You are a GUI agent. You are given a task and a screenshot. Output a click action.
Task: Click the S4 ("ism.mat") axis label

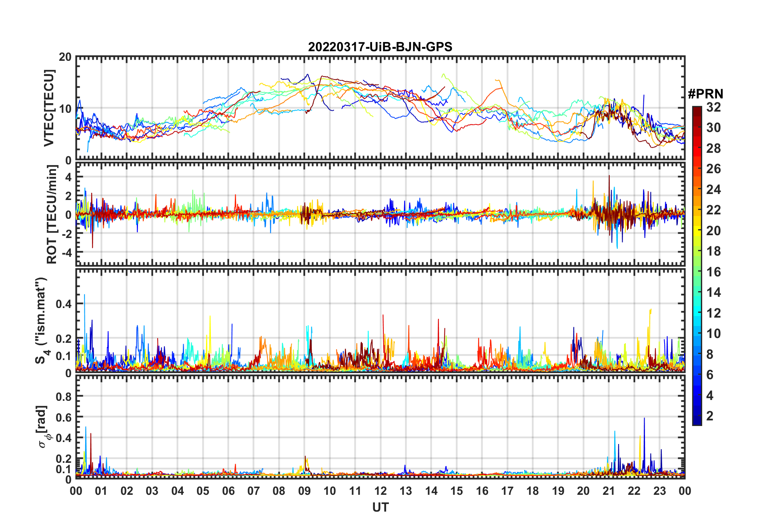(x=42, y=321)
